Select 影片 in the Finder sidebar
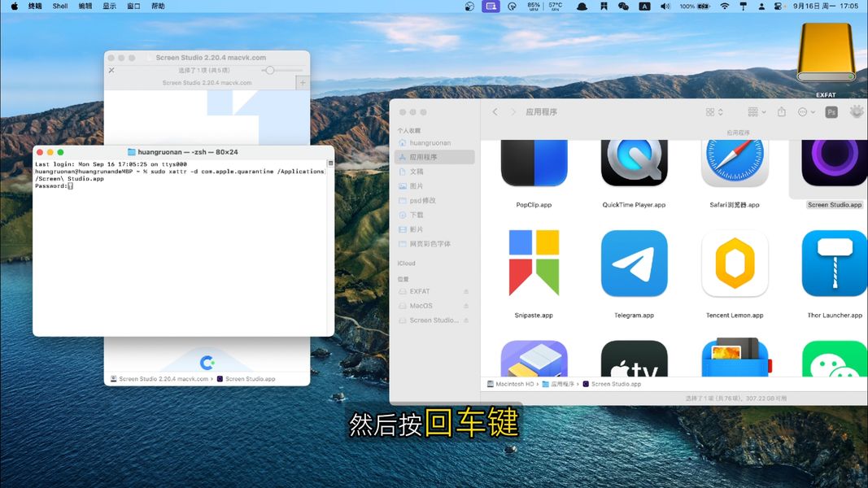 (434, 229)
